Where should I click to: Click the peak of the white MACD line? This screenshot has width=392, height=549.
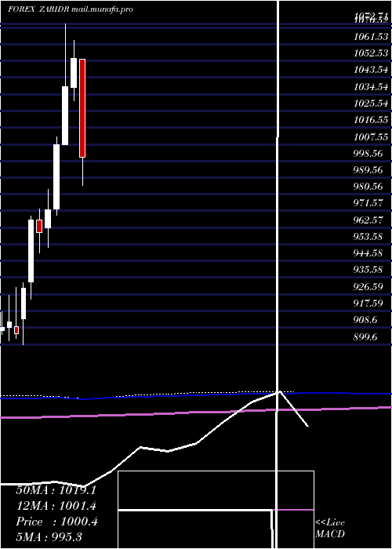pyautogui.click(x=280, y=392)
